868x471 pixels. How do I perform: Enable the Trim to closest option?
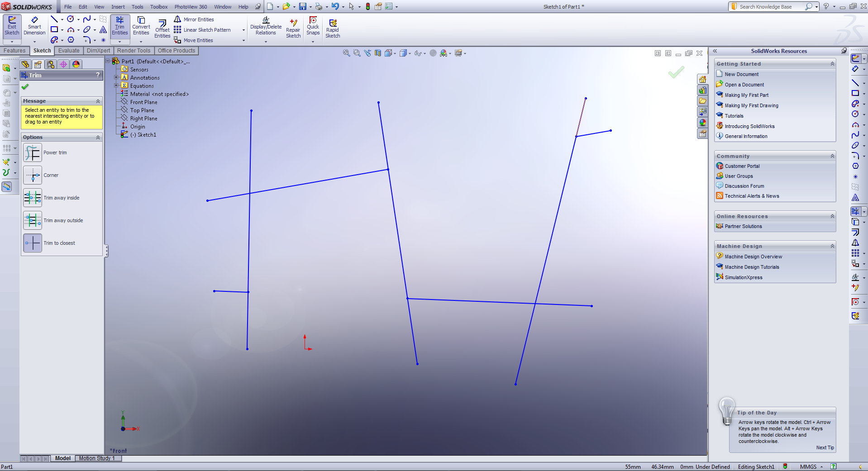(x=33, y=243)
